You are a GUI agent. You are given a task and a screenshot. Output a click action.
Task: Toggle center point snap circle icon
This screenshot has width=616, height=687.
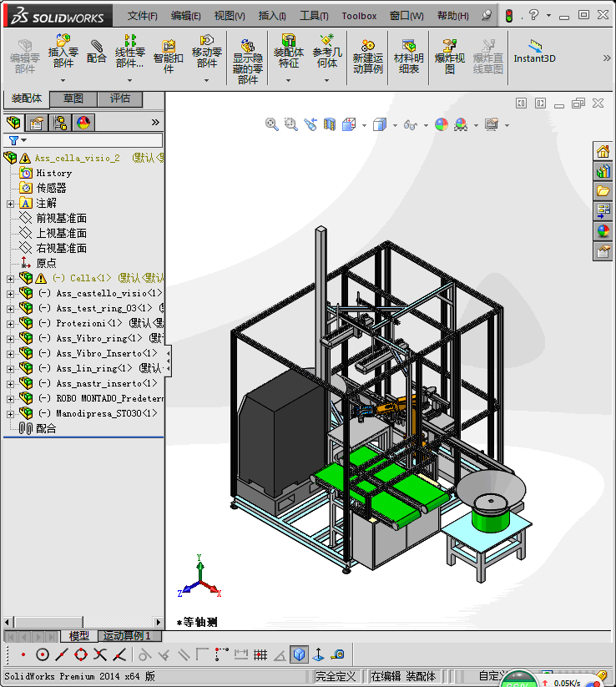click(43, 655)
